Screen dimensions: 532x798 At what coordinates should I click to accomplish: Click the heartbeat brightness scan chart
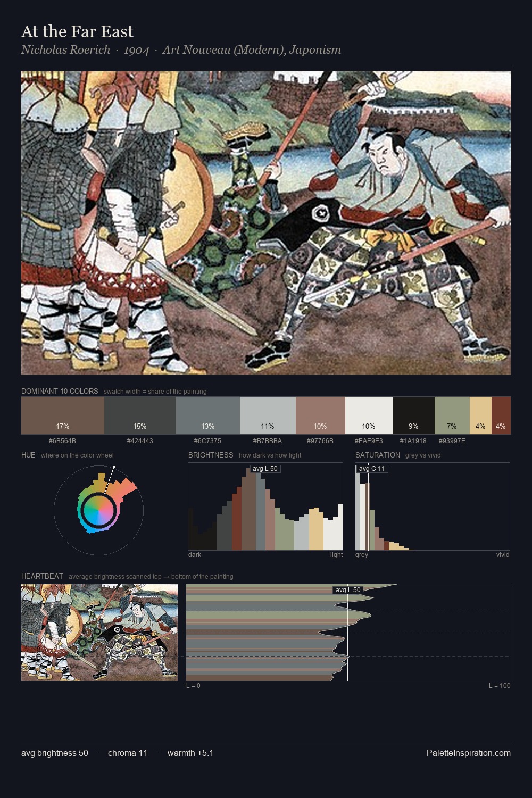[x=348, y=633]
